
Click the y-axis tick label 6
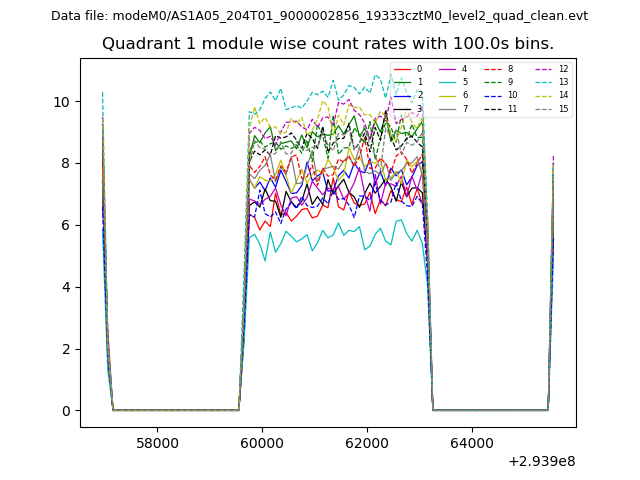pyautogui.click(x=66, y=226)
